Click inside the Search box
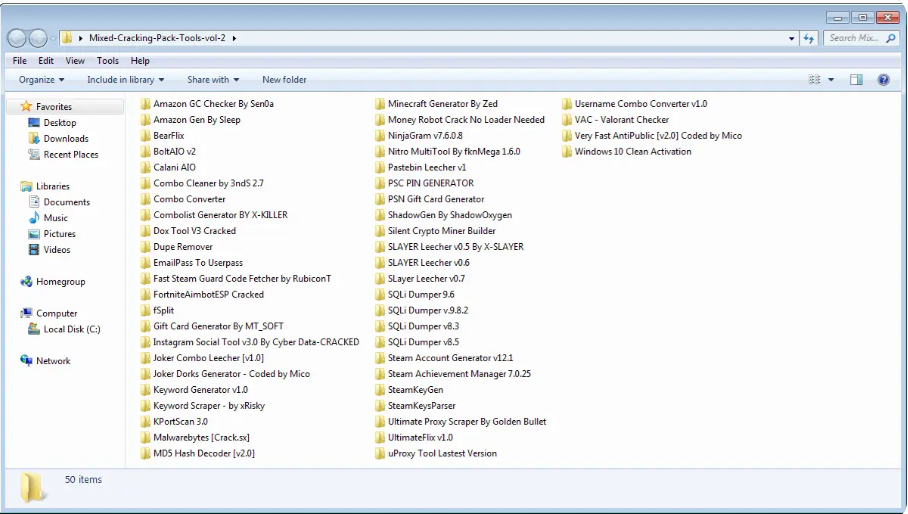This screenshot has height=514, width=908. click(x=854, y=38)
